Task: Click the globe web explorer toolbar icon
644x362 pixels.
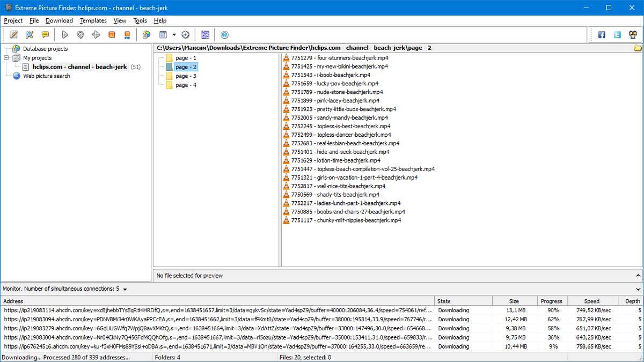Action: coord(147,35)
